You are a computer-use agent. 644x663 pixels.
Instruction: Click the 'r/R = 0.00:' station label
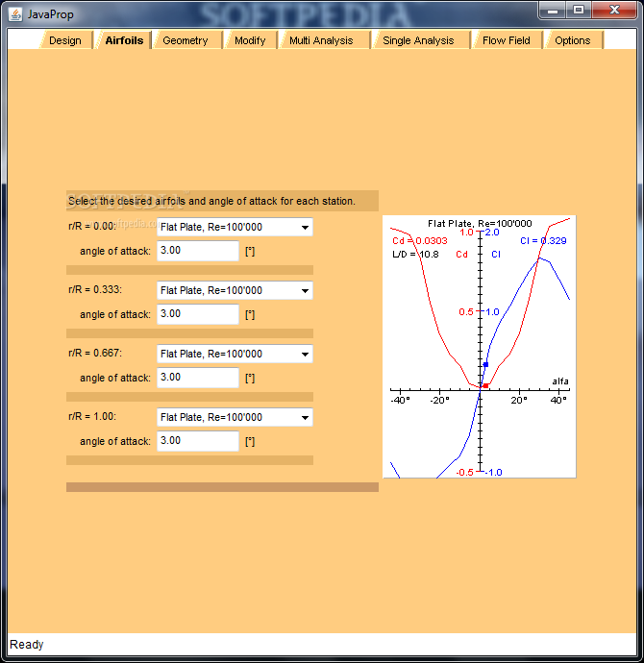pyautogui.click(x=92, y=226)
